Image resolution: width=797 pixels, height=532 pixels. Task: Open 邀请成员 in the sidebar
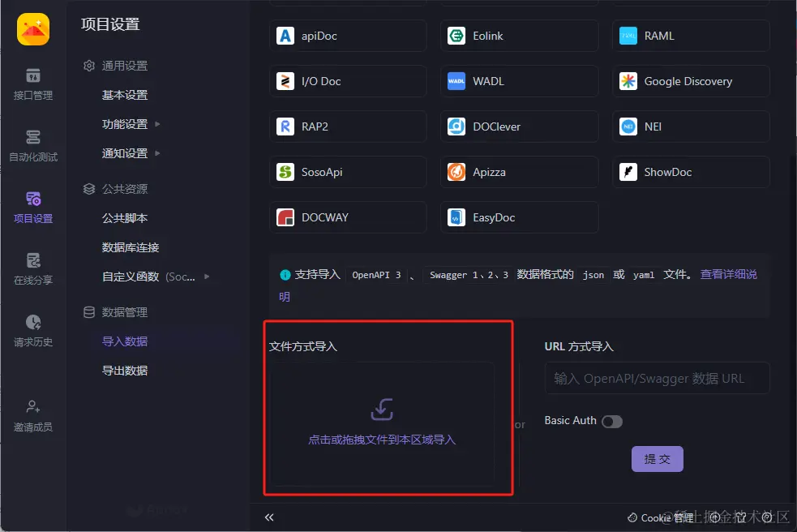tap(33, 416)
